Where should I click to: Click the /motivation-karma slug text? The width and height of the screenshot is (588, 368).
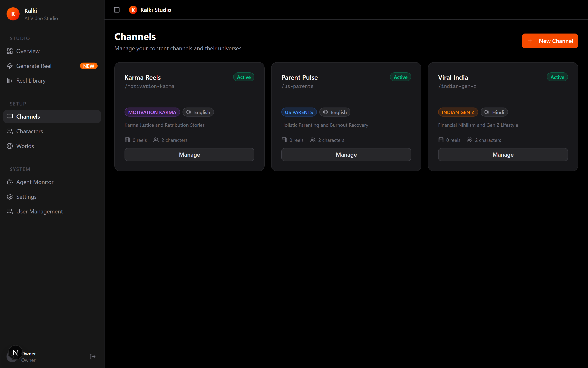[149, 86]
